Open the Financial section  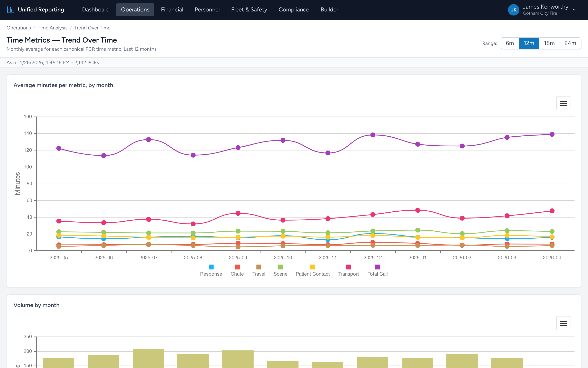[172, 10]
